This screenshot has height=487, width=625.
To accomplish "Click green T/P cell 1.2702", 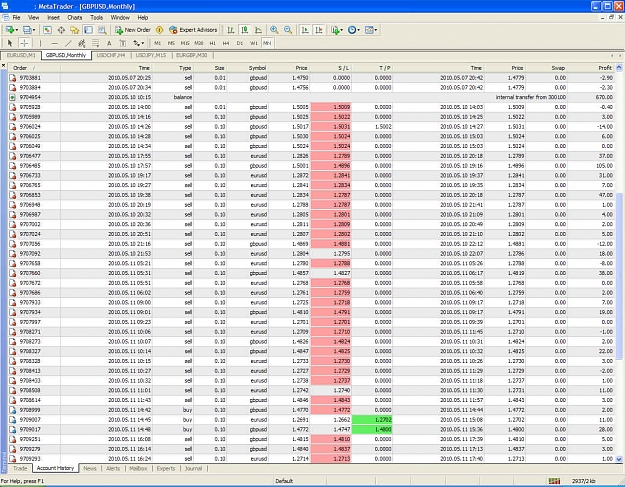I will 372,420.
